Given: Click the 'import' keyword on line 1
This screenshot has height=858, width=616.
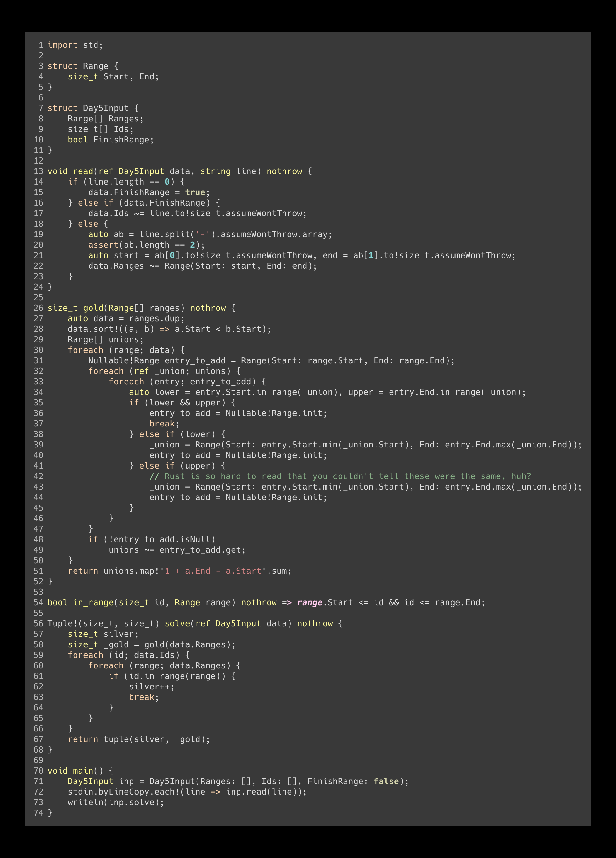Looking at the screenshot, I should click(x=62, y=45).
